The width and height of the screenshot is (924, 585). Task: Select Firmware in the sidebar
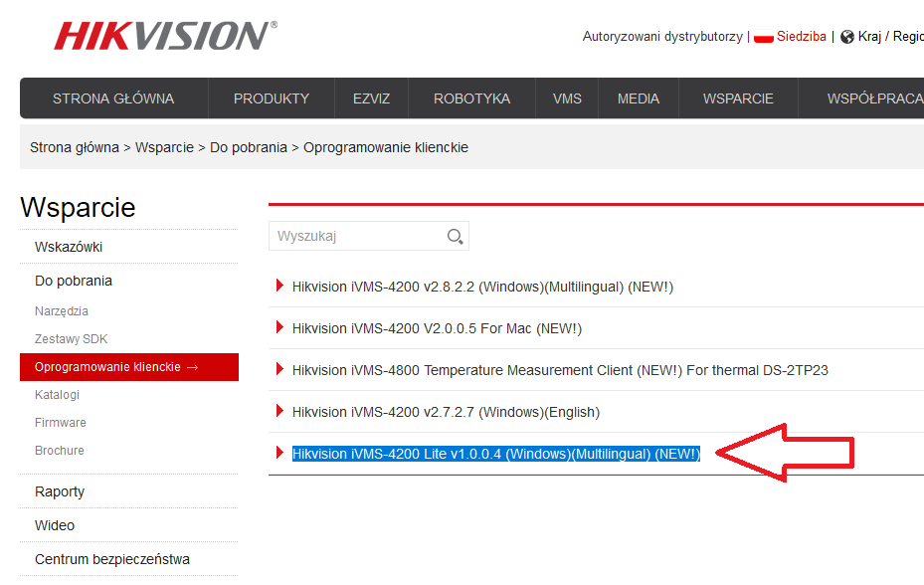click(60, 423)
